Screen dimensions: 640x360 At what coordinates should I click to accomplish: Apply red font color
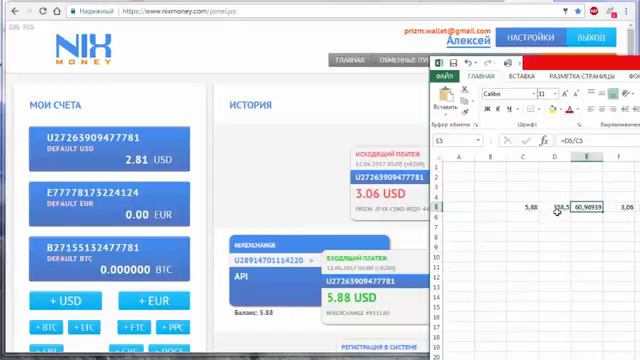coord(569,109)
